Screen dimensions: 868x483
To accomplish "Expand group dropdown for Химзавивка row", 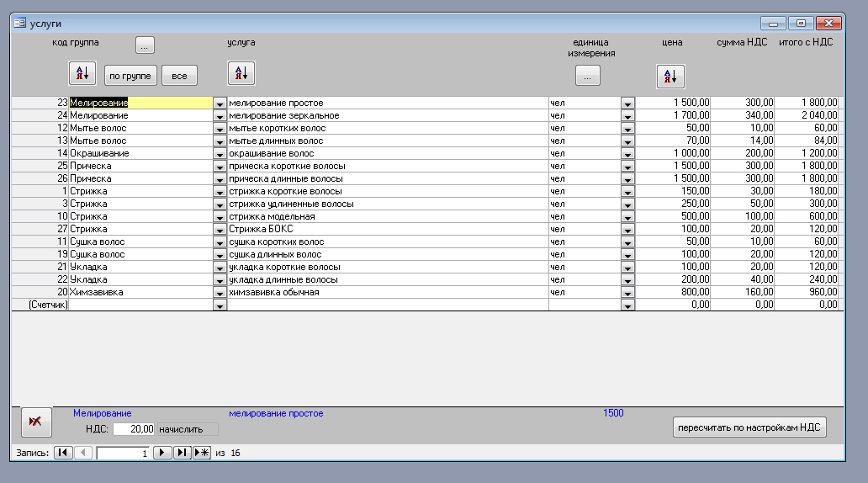I will click(x=220, y=293).
